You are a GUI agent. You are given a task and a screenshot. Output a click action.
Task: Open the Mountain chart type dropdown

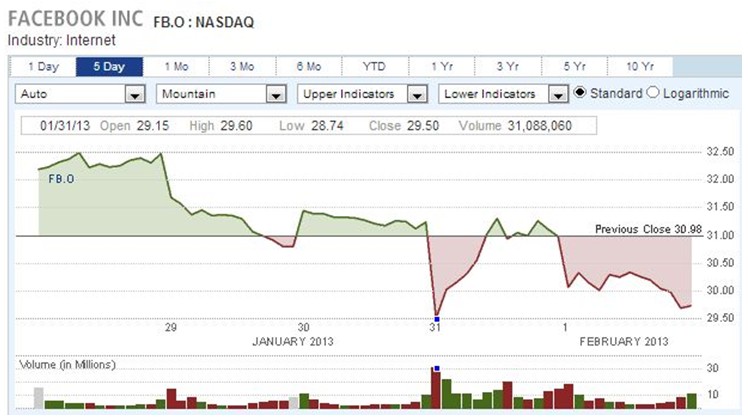pyautogui.click(x=222, y=94)
